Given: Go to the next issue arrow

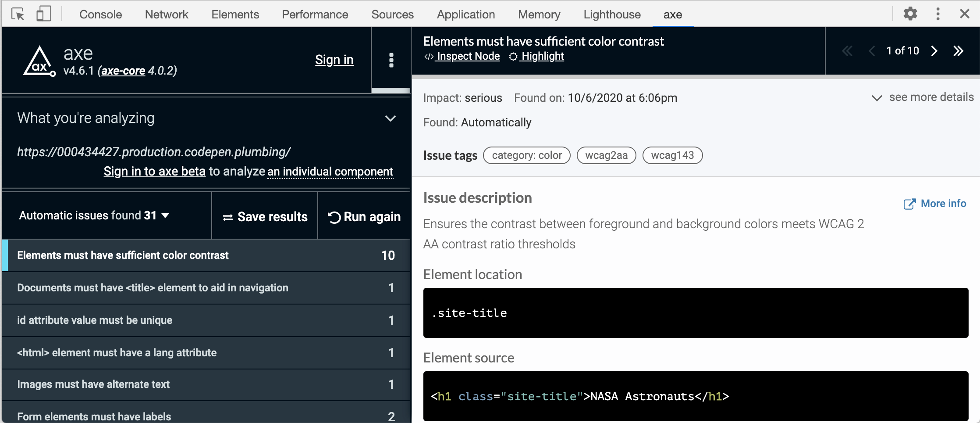Looking at the screenshot, I should pos(934,51).
